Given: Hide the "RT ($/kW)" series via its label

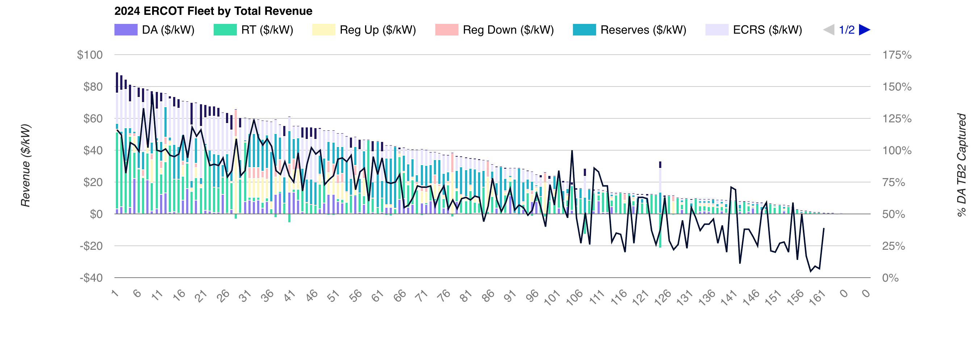Looking at the screenshot, I should [x=267, y=30].
